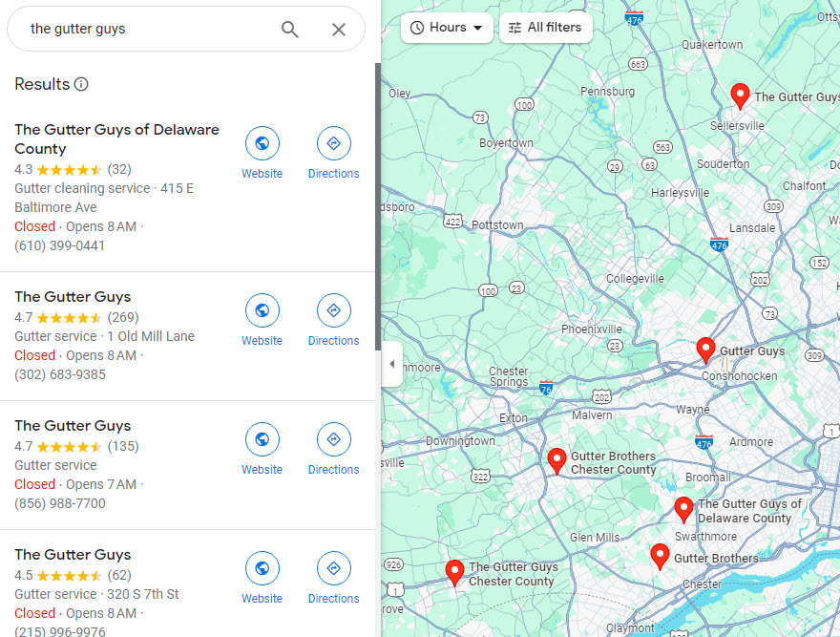The image size is (840, 637).
Task: Click the results list scrollbar
Action: pos(378,206)
